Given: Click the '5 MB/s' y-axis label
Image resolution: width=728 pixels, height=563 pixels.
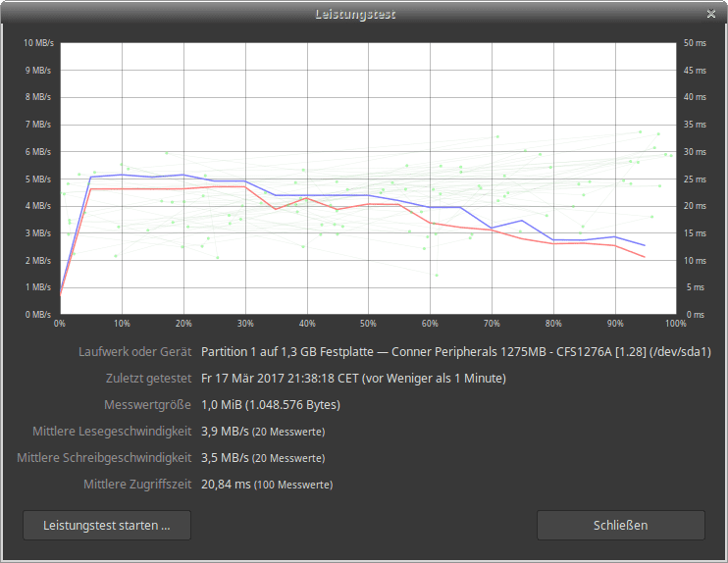Looking at the screenshot, I should [38, 179].
